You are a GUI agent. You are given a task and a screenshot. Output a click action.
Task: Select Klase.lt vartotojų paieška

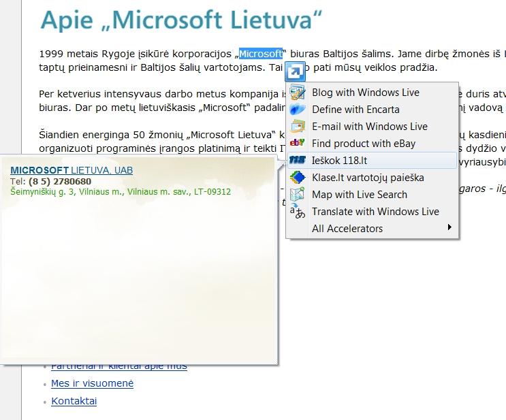coord(372,178)
